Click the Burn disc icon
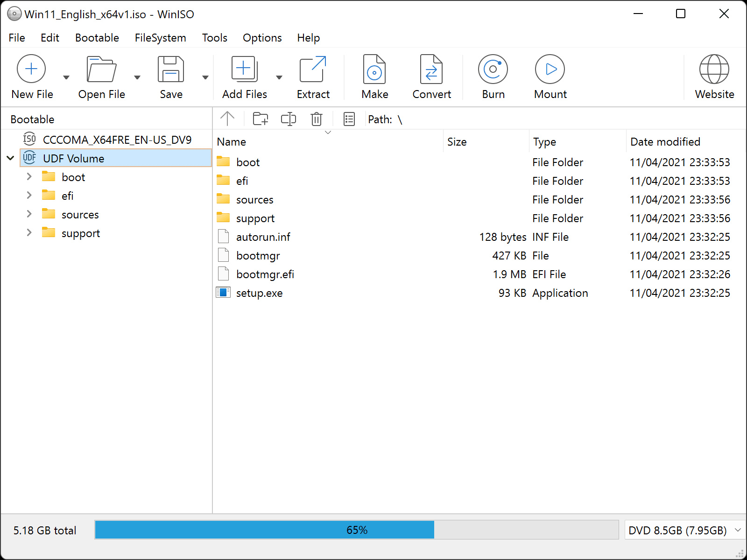Viewport: 747px width, 560px height. coord(493,69)
